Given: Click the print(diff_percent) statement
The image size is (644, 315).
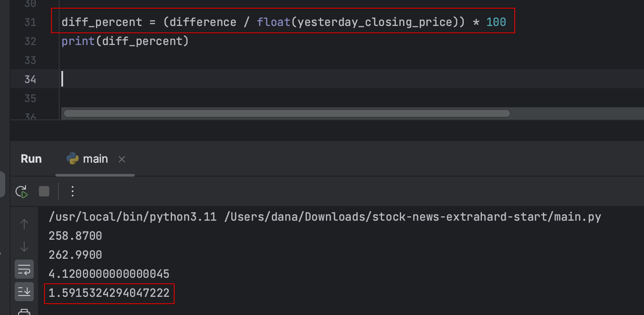Looking at the screenshot, I should pyautogui.click(x=125, y=41).
